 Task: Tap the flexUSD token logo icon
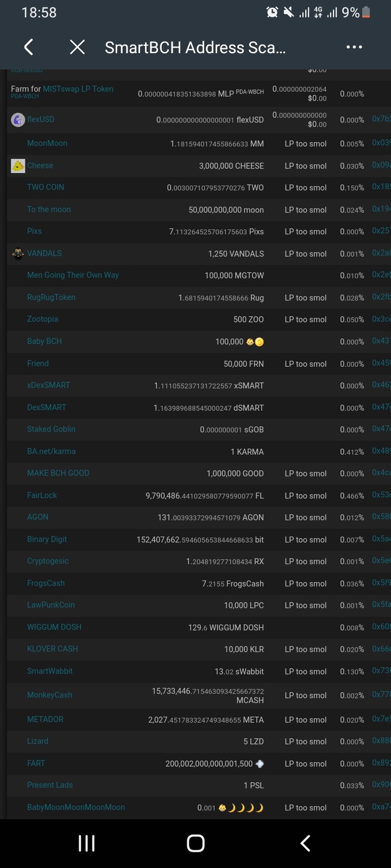pyautogui.click(x=18, y=120)
